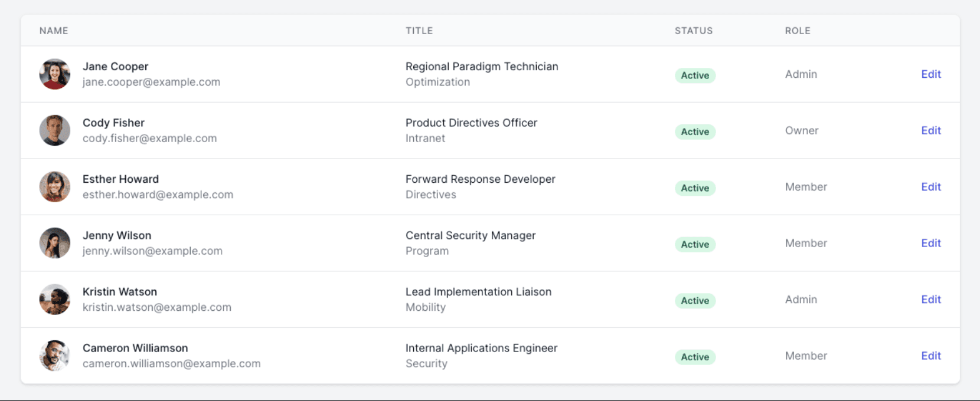Click Edit in Jenny Wilson's row
Image resolution: width=980 pixels, height=401 pixels.
click(x=930, y=243)
